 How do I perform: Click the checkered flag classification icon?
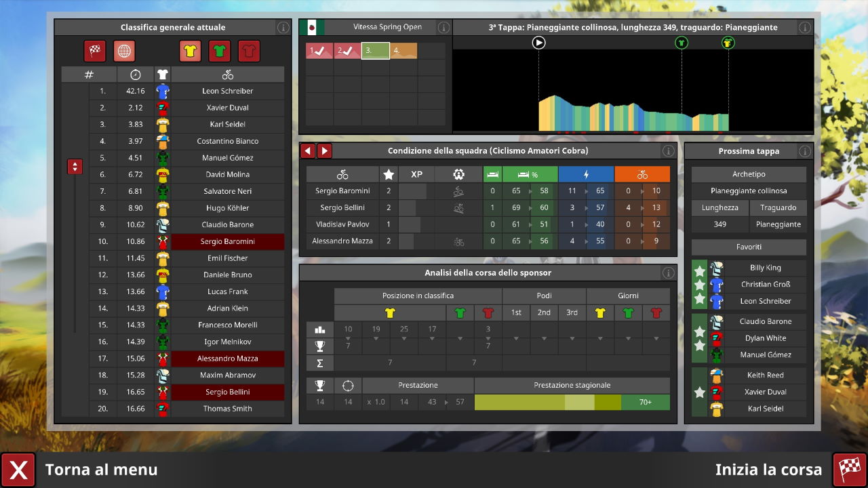pos(95,51)
